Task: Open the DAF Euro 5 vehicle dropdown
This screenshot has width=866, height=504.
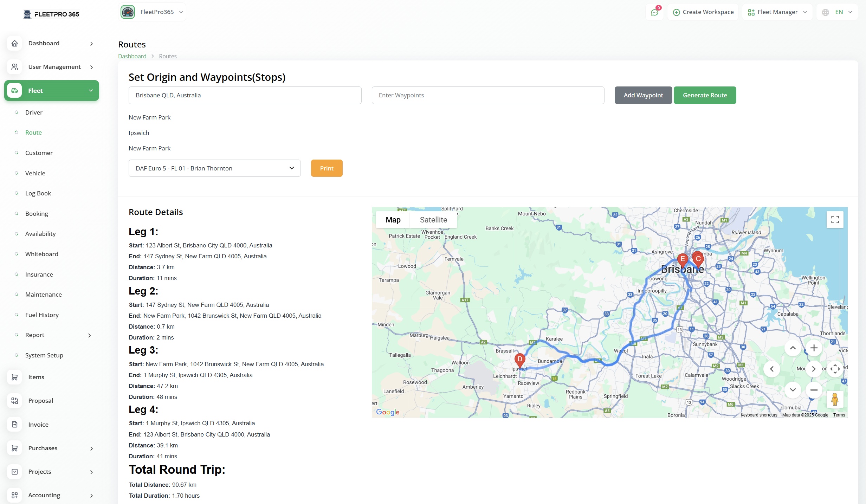Action: pyautogui.click(x=214, y=168)
